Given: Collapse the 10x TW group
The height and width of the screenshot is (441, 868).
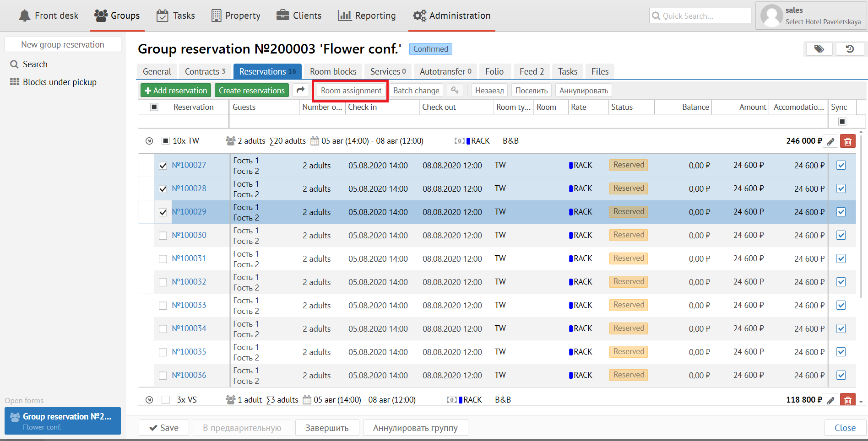Looking at the screenshot, I should (149, 141).
